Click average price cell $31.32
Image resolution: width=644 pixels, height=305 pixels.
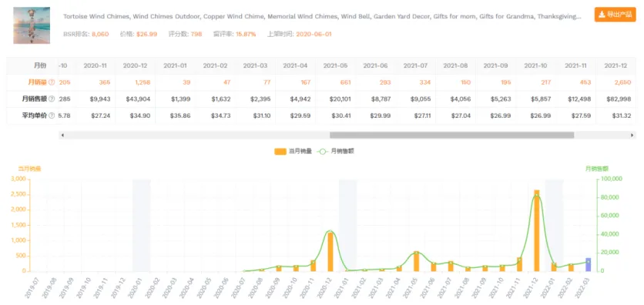622,116
